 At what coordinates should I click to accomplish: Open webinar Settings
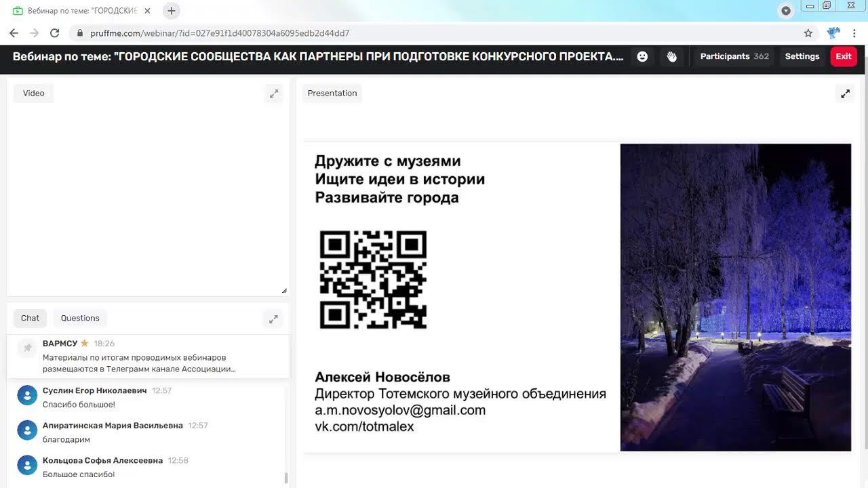point(802,56)
